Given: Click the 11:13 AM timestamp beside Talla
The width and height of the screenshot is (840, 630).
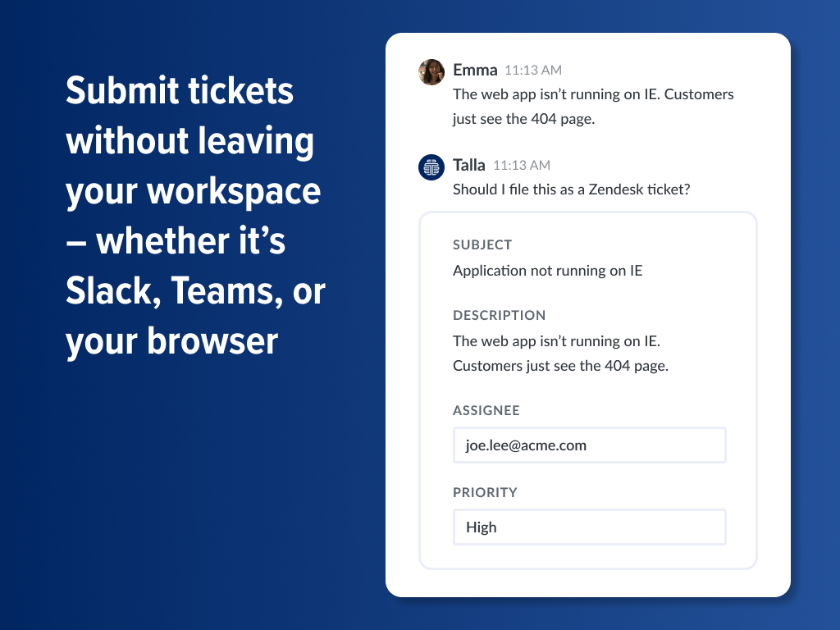Looking at the screenshot, I should coord(521,165).
